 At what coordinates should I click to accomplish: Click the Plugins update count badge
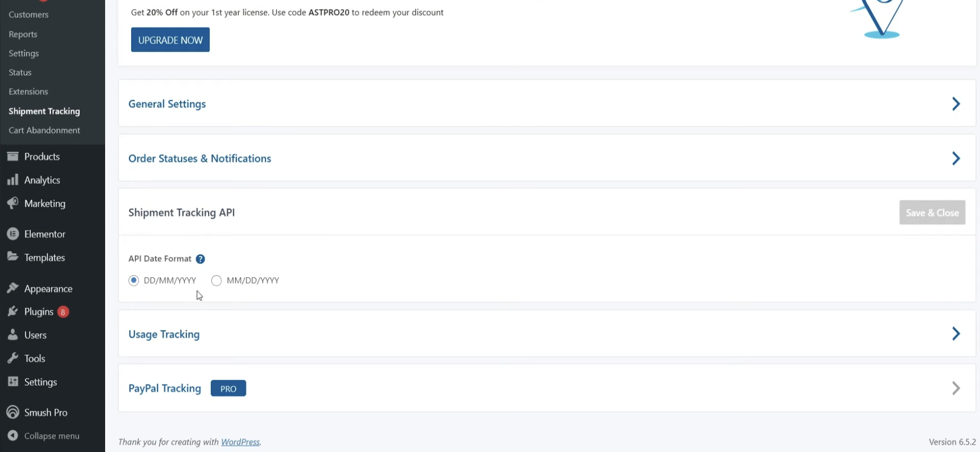click(x=63, y=312)
